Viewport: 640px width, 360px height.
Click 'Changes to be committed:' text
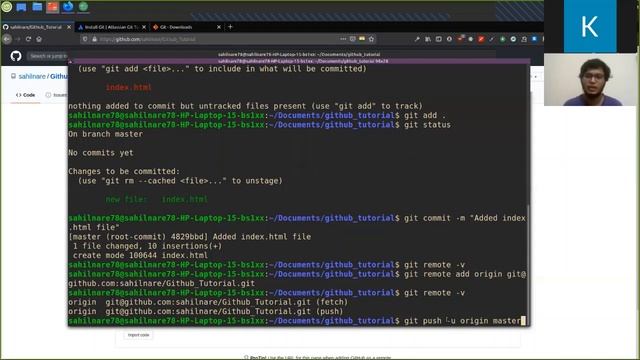coord(124,171)
